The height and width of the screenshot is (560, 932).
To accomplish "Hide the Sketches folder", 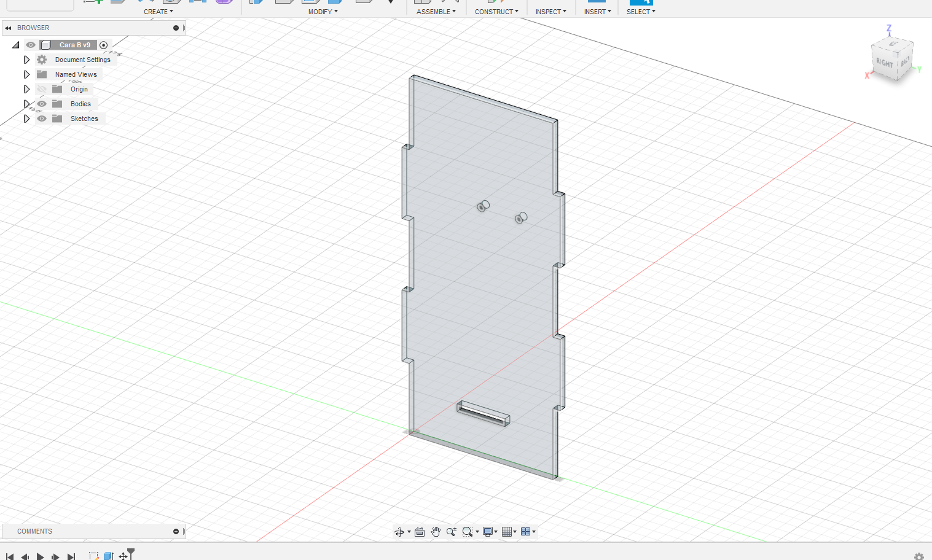I will coord(42,119).
